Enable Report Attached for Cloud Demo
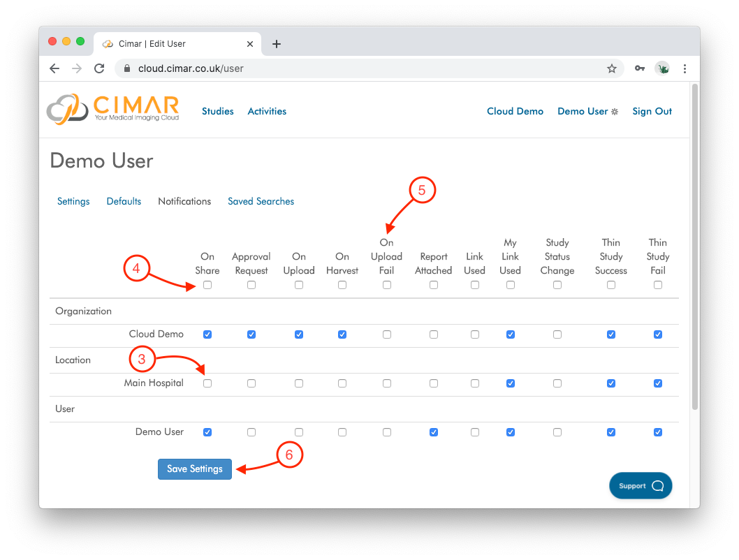The image size is (739, 560). tap(434, 334)
